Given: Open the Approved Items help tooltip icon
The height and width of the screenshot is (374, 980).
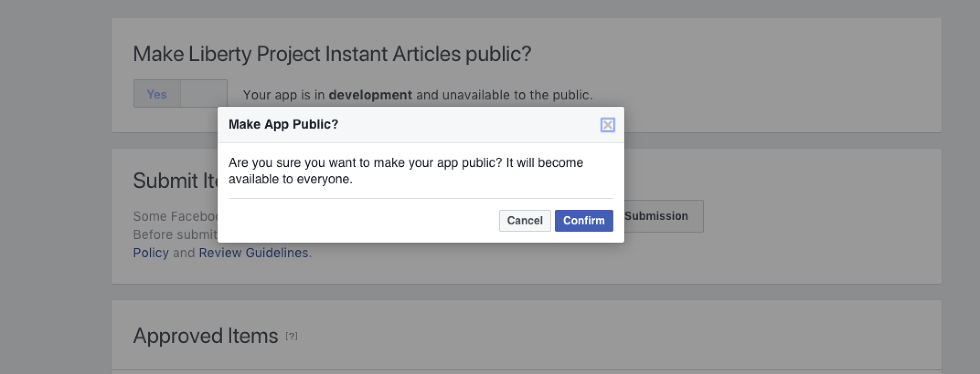Looking at the screenshot, I should pyautogui.click(x=291, y=336).
